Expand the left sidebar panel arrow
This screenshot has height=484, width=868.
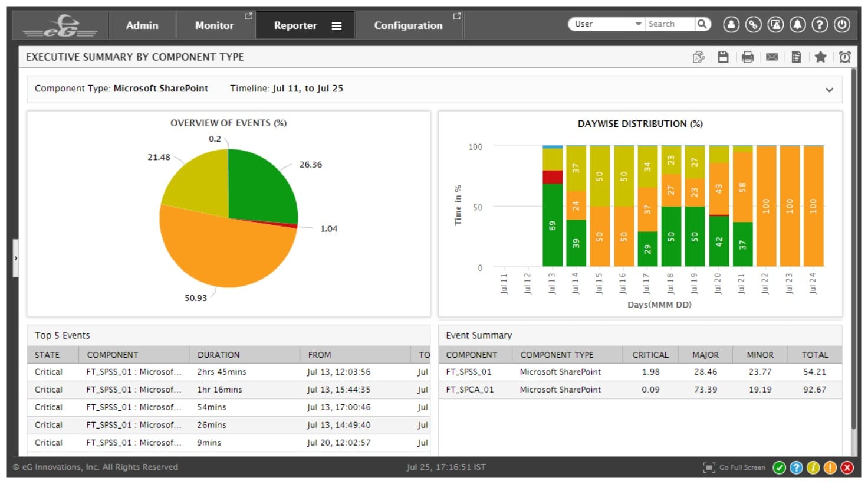(x=15, y=258)
